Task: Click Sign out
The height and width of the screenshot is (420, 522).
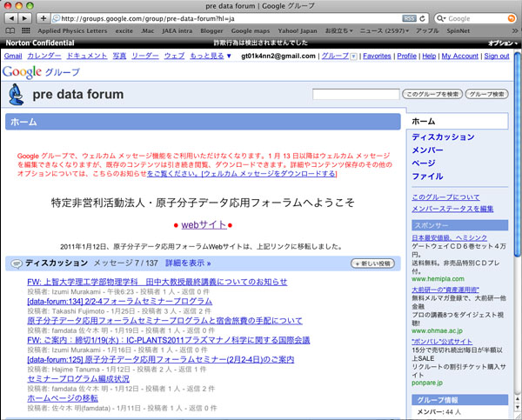Action: click(497, 56)
